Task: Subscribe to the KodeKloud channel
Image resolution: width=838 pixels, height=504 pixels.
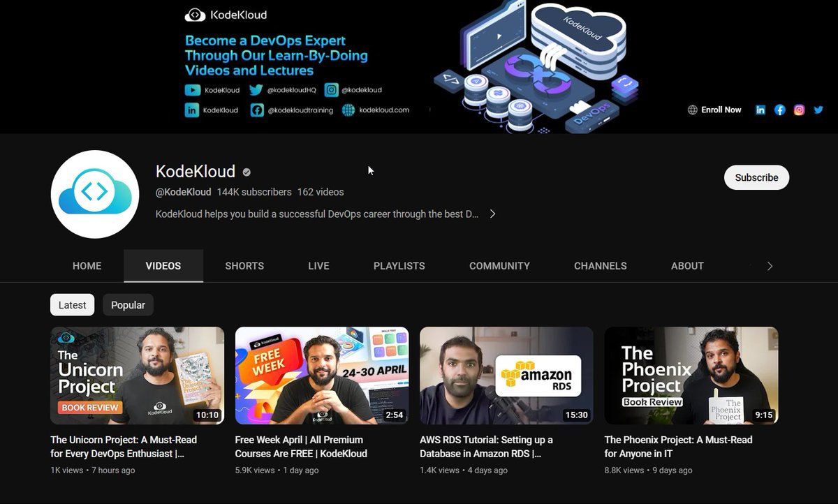Action: click(x=756, y=177)
